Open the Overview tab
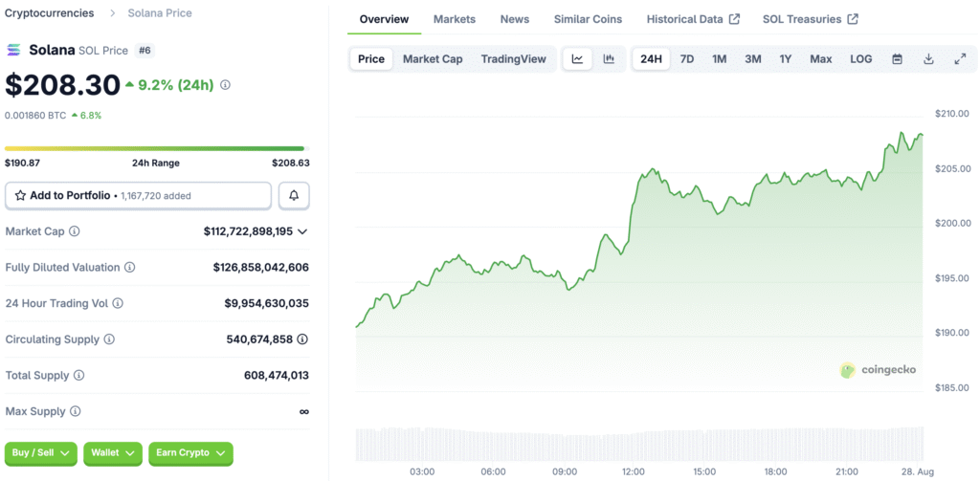 click(x=385, y=19)
